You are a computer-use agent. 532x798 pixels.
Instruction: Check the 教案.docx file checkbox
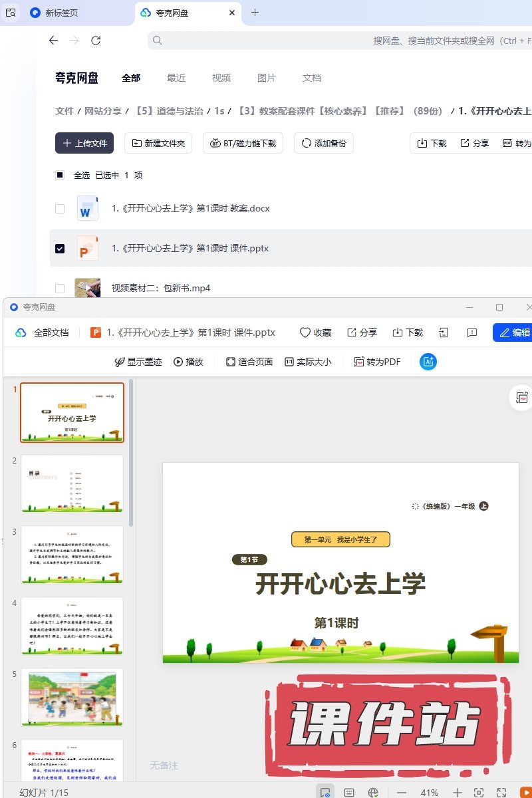(60, 209)
